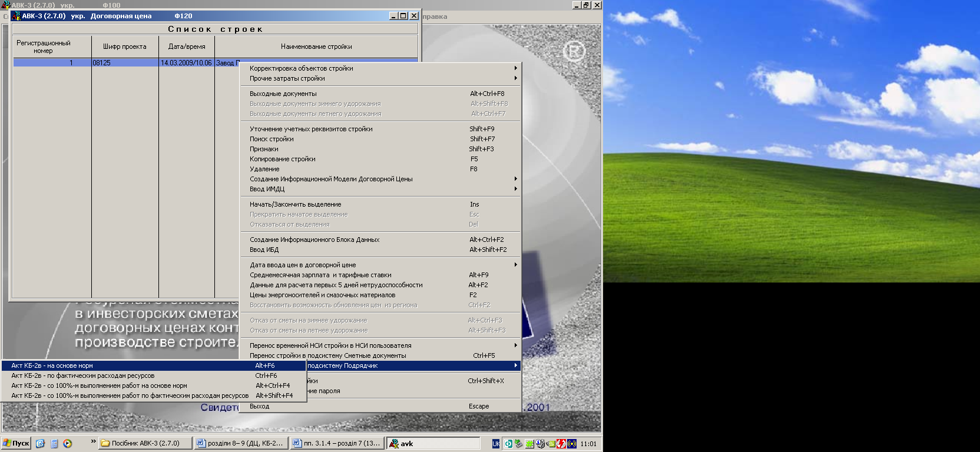Select Акт КБ-2в 100%-м выполнением по фактическим расходам
Screen dimensions: 980x452
coord(154,395)
